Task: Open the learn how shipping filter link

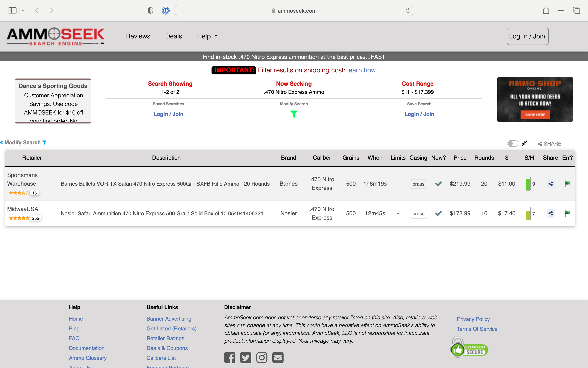Action: [361, 70]
